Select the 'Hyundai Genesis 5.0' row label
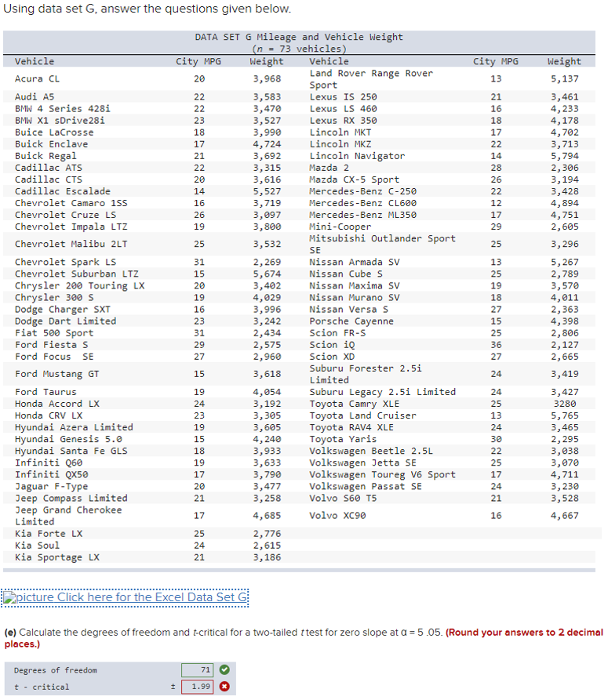Image resolution: width=608 pixels, height=700 pixels. (68, 439)
